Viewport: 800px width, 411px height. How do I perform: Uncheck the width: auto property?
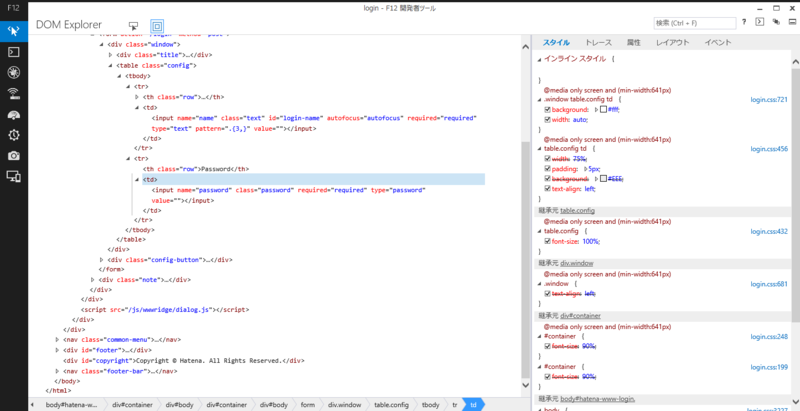(547, 120)
